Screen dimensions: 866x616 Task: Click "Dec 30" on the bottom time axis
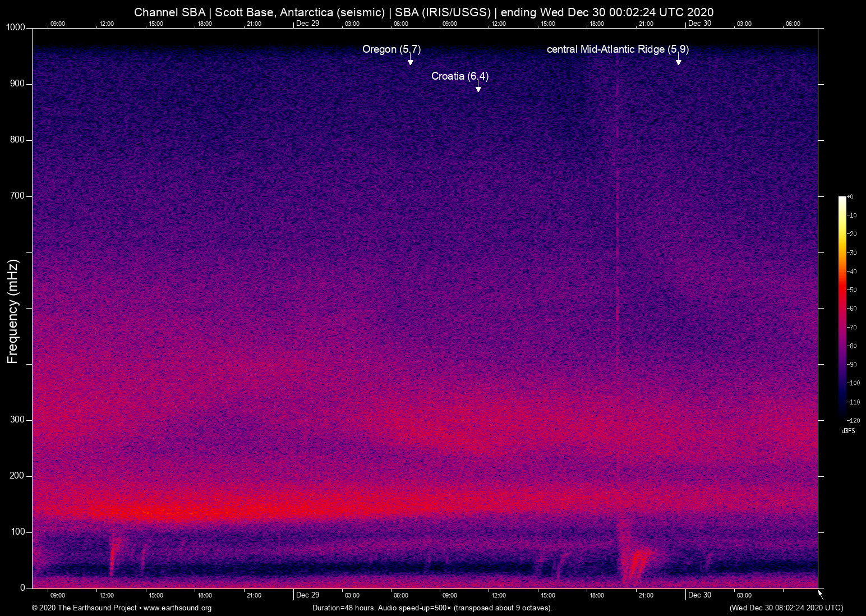[699, 595]
